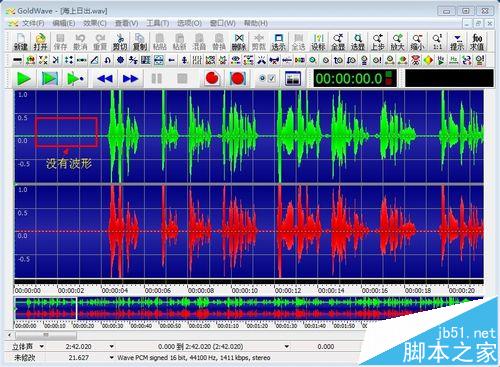This screenshot has width=500, height=367.
Task: Open the 选项(O) menu
Action: 189,23
